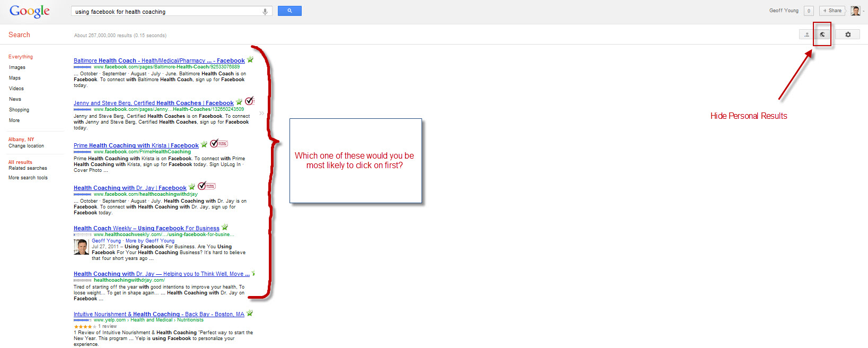The height and width of the screenshot is (348, 868).
Task: Click the trust checkmark badge beside Prime Health Coaching
Action: coord(218,143)
